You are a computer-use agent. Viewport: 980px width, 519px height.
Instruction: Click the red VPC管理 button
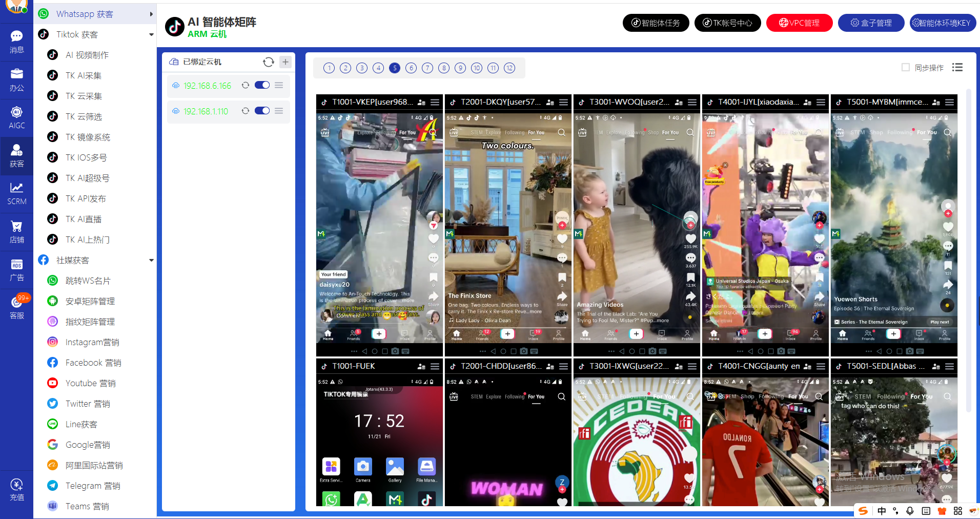pyautogui.click(x=799, y=23)
